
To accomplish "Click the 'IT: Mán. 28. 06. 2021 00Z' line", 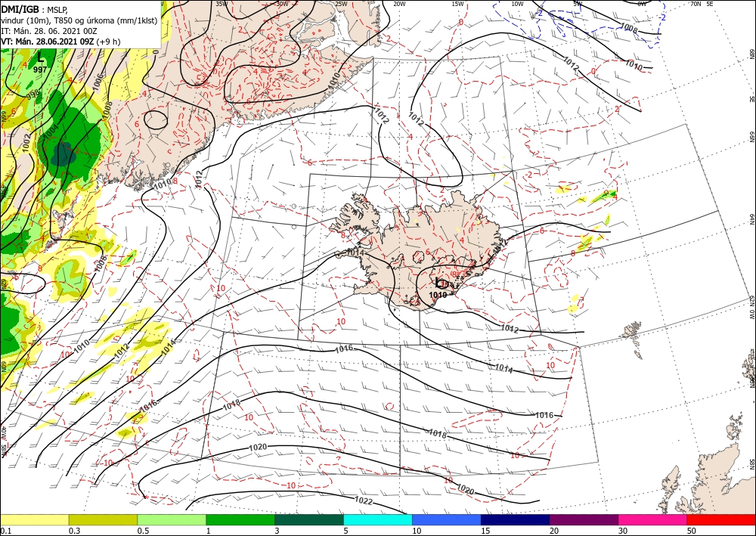I will pyautogui.click(x=48, y=31).
